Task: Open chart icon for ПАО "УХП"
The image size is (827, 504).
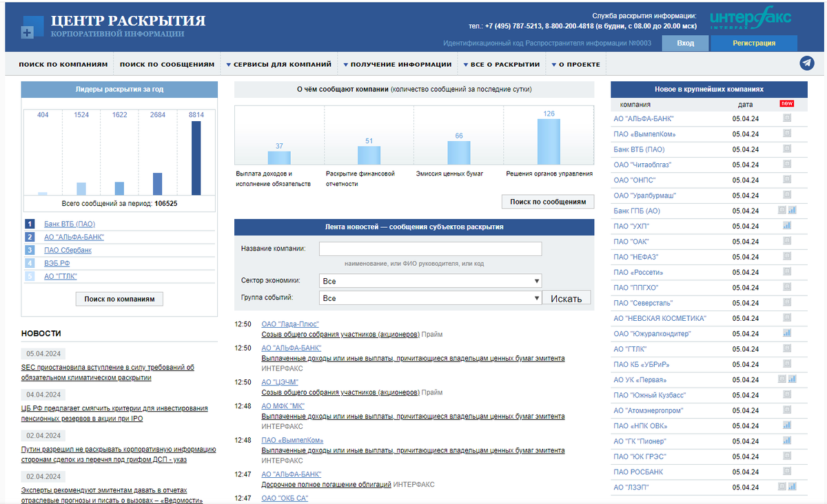Action: [x=787, y=226]
